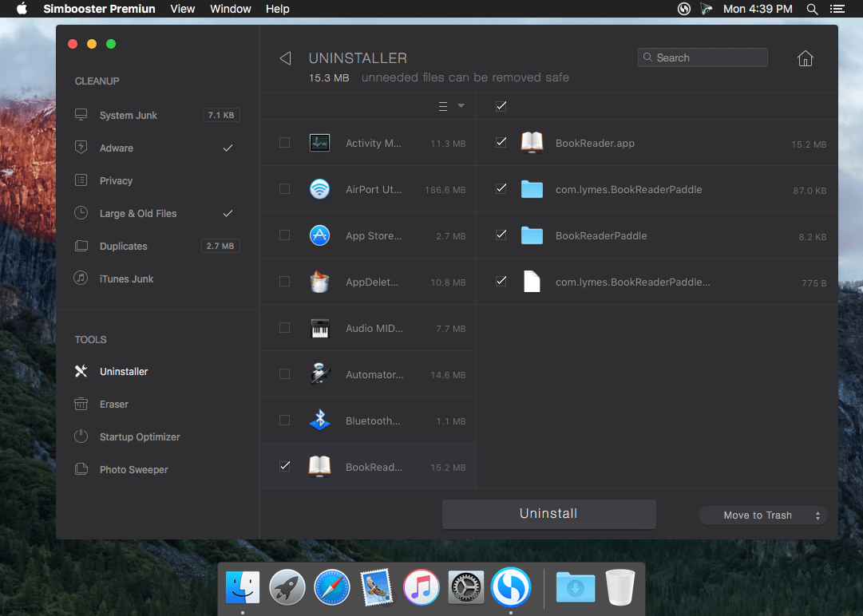Check the Automator checkbox
Viewport: 863px width, 616px height.
(x=284, y=373)
